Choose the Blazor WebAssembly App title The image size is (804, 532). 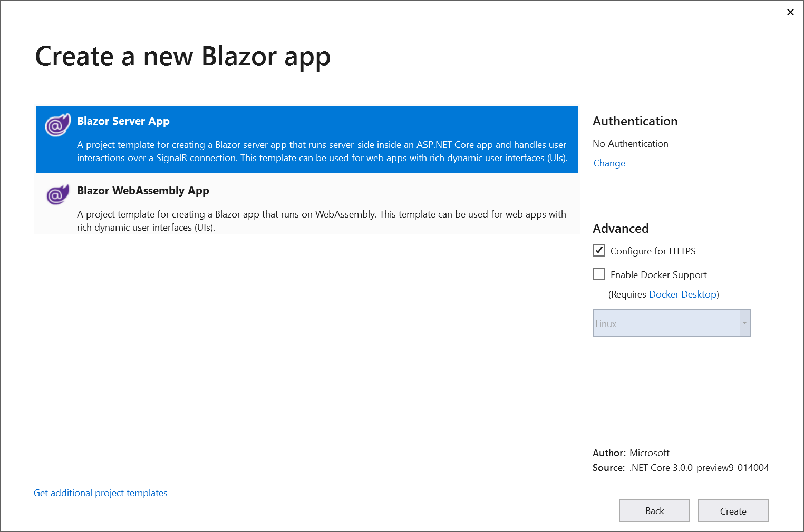click(x=143, y=191)
